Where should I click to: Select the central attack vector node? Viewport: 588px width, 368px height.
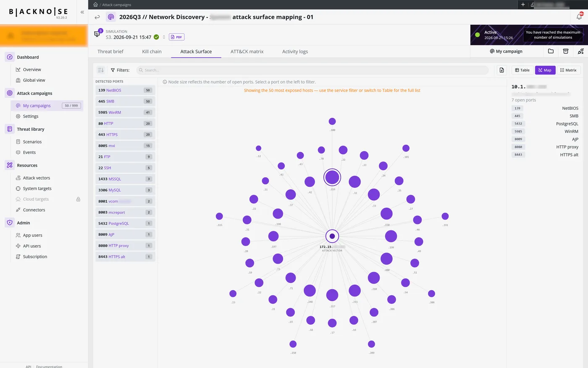coord(332,236)
